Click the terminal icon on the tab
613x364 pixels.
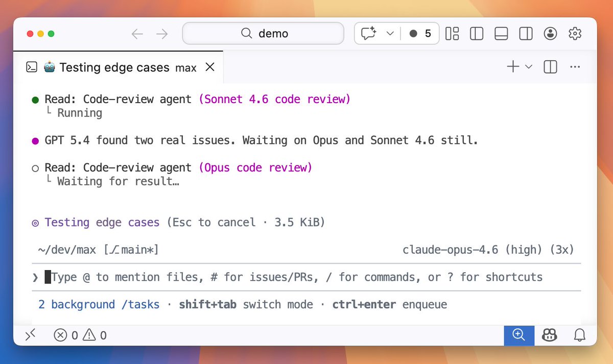32,67
